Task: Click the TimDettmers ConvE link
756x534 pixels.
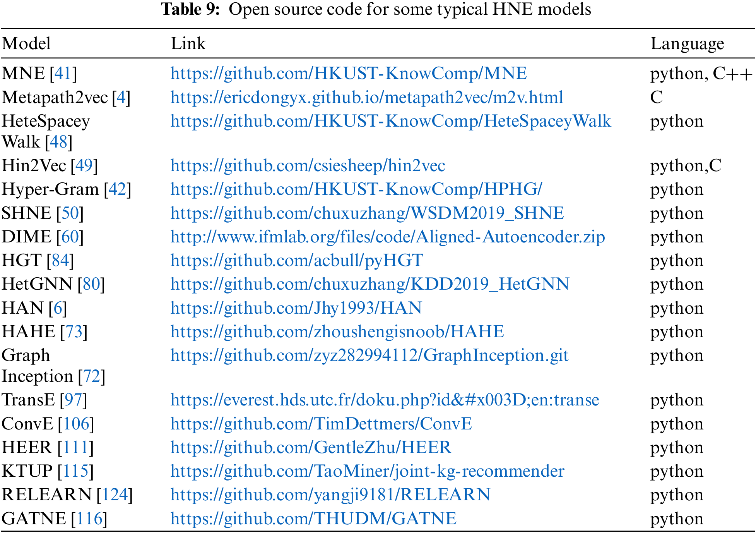Action: 321,424
